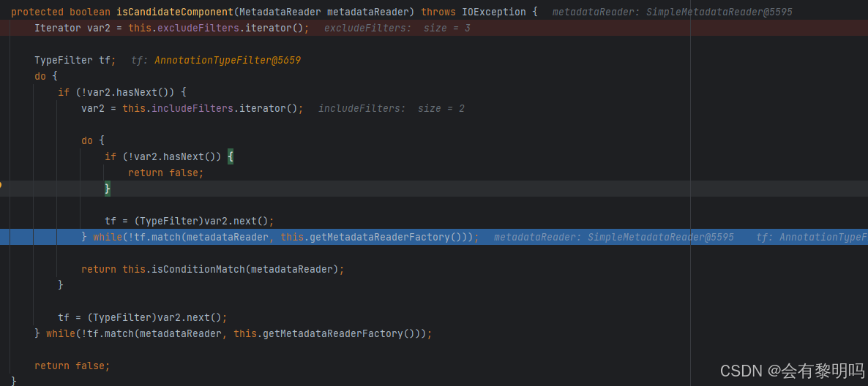Click the "while" keyword on the outer unhighlighted line
Screen dimensions: 868x386
tap(60, 333)
